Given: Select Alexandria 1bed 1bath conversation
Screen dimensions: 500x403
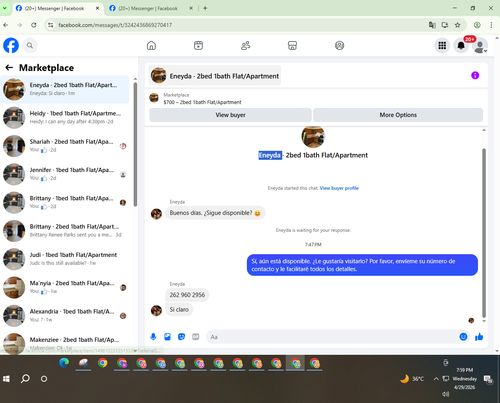Looking at the screenshot, I should pyautogui.click(x=65, y=316).
